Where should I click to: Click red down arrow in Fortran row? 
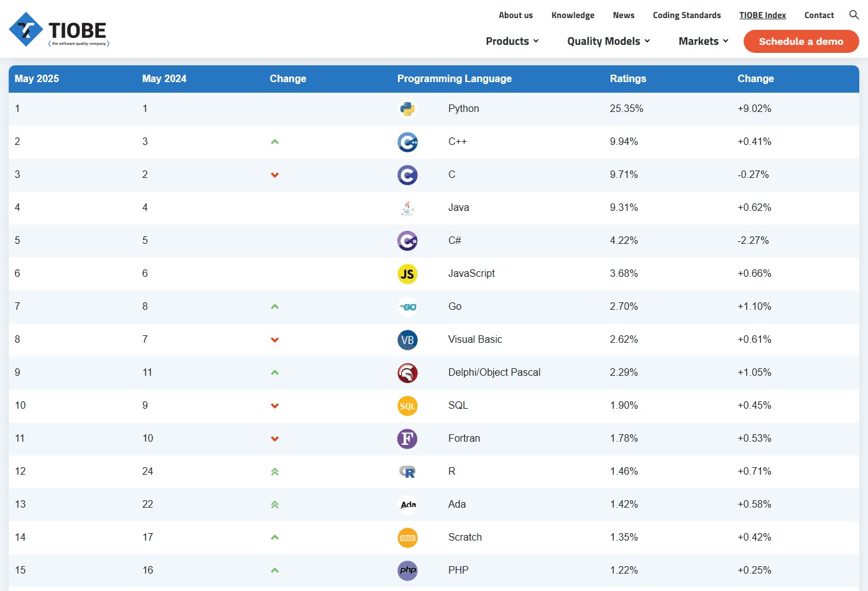pos(275,439)
